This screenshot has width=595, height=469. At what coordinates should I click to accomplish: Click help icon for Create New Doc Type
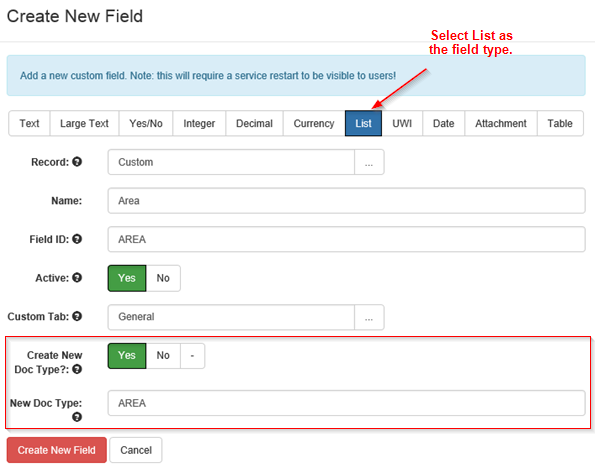(x=77, y=369)
